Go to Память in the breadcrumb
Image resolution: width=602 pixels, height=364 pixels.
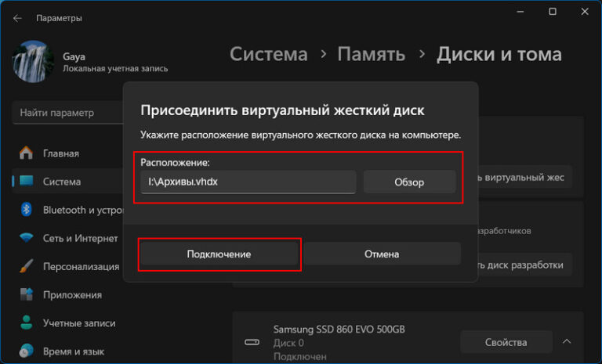pyautogui.click(x=371, y=54)
